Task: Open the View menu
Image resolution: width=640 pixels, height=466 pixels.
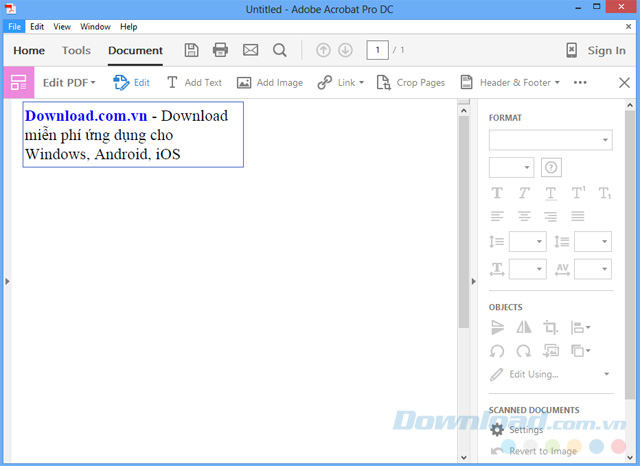Action: point(62,27)
